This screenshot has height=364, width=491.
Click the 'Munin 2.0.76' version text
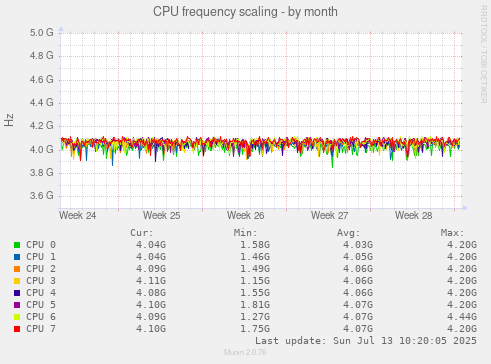pyautogui.click(x=245, y=352)
